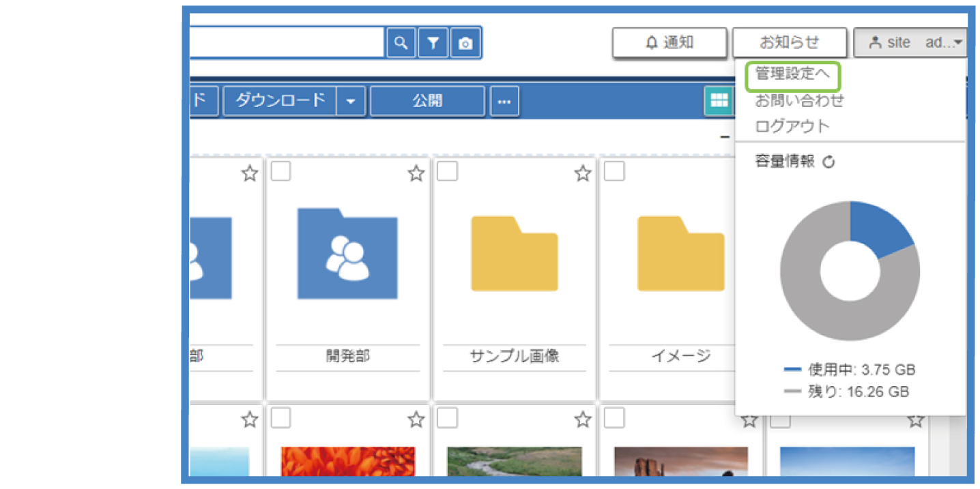This screenshot has height=489, width=980.
Task: Open the filter funnel icon beside search
Action: pos(433,42)
